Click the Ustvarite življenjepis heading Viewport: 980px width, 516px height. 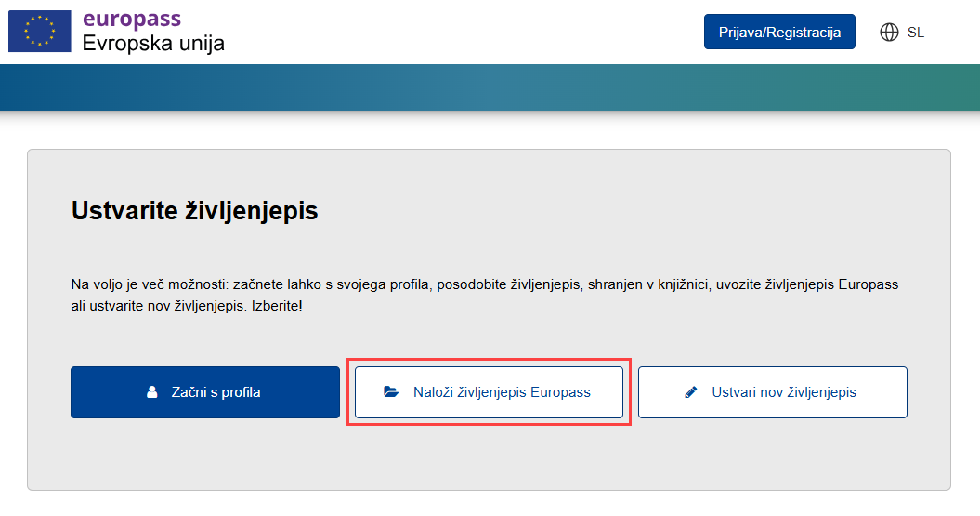click(195, 211)
